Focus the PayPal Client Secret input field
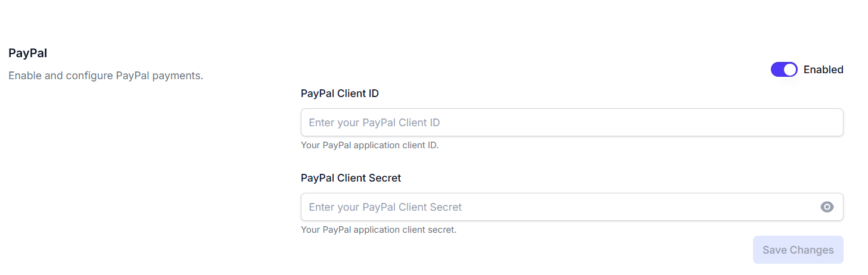Image resolution: width=868 pixels, height=275 pixels. tap(560, 207)
